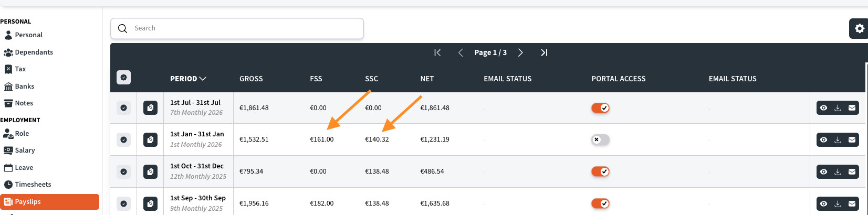Focus the Search input field
Screen dimensions: 868x215
pos(237,28)
